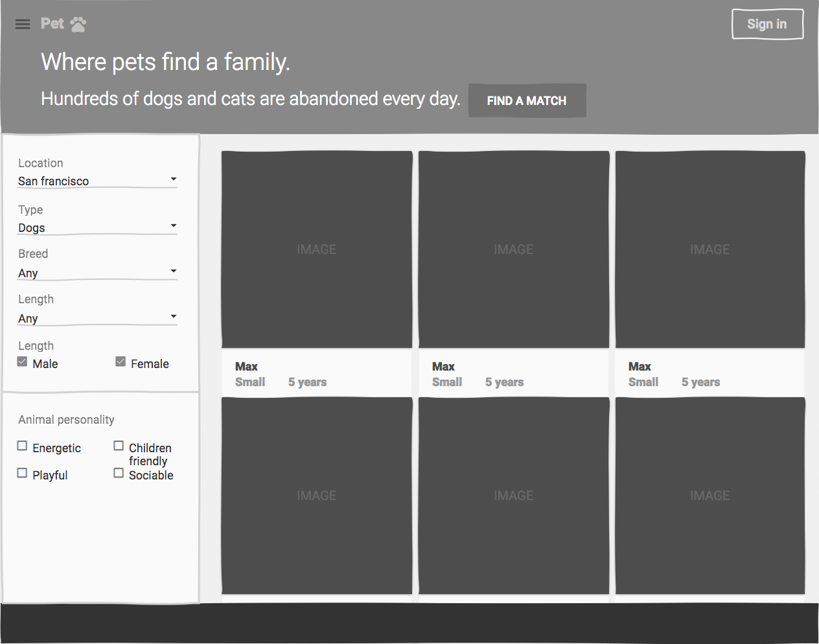
Task: Click the paw print logo icon
Action: click(78, 24)
